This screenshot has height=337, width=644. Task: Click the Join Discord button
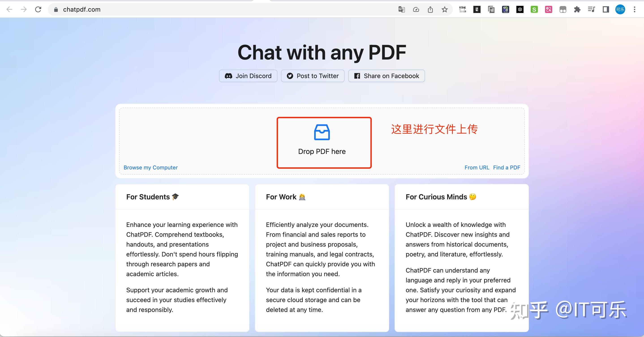248,76
